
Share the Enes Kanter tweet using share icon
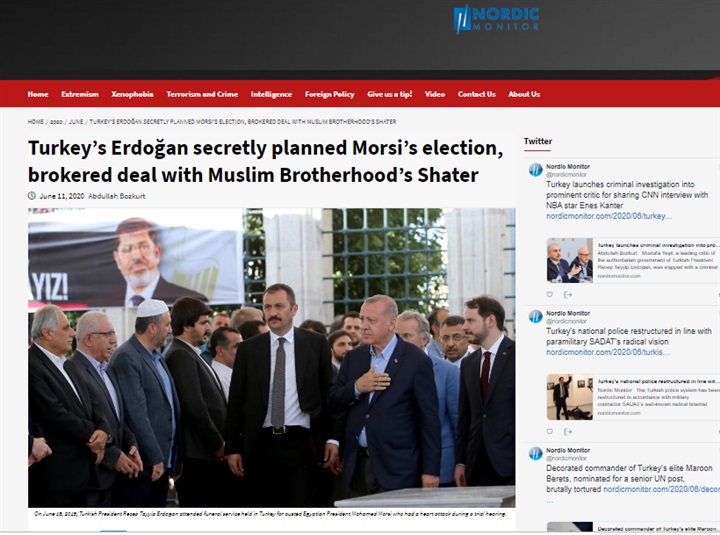click(568, 294)
